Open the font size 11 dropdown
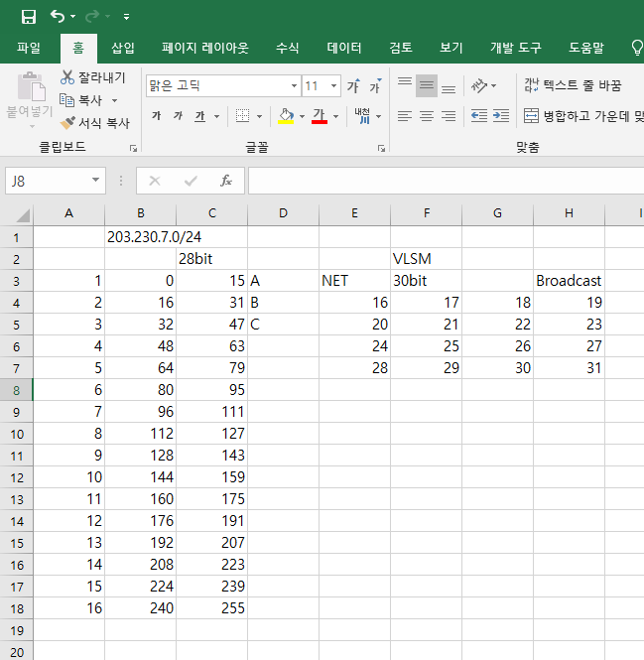644x660 pixels. click(333, 86)
